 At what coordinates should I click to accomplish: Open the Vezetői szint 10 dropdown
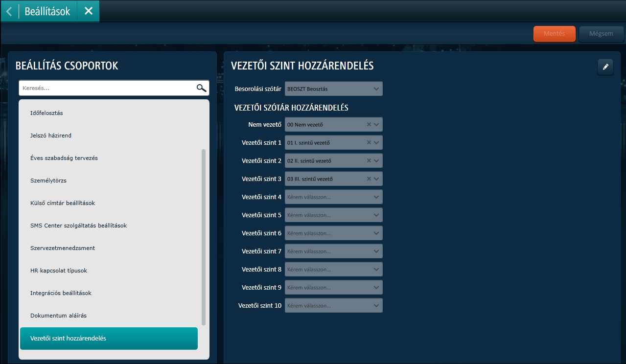pos(334,305)
